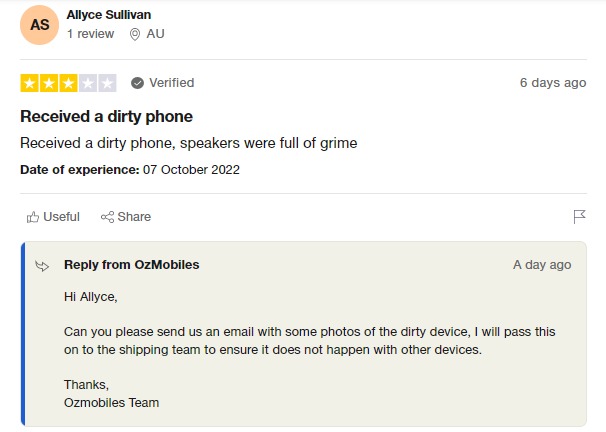This screenshot has height=432, width=606.
Task: Flag this review with the flag icon
Action: point(579,217)
